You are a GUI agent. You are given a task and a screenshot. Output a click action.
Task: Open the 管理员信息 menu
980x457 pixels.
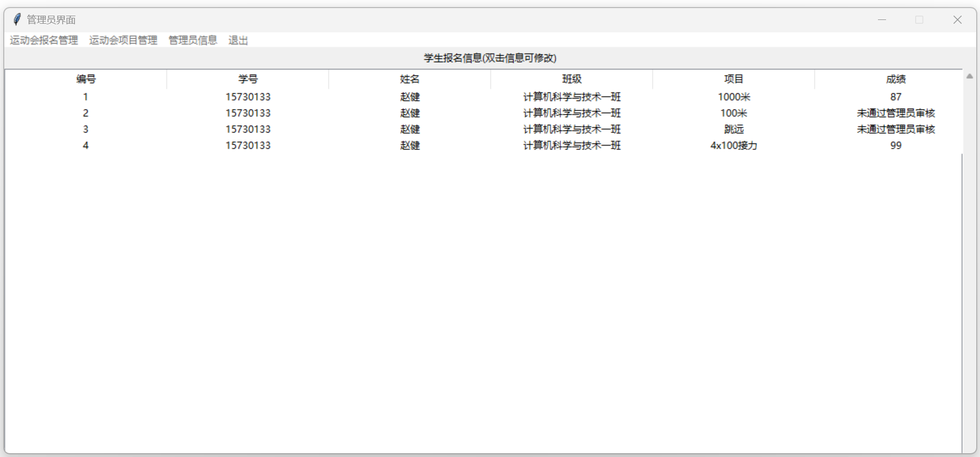coord(193,40)
